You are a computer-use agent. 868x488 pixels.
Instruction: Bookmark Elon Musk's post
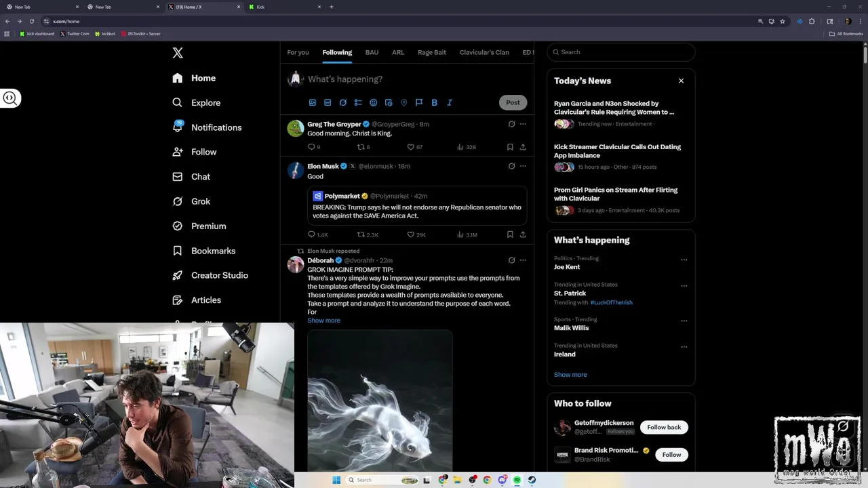(510, 235)
